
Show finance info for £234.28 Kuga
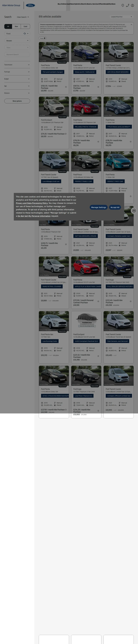click(x=98, y=411)
